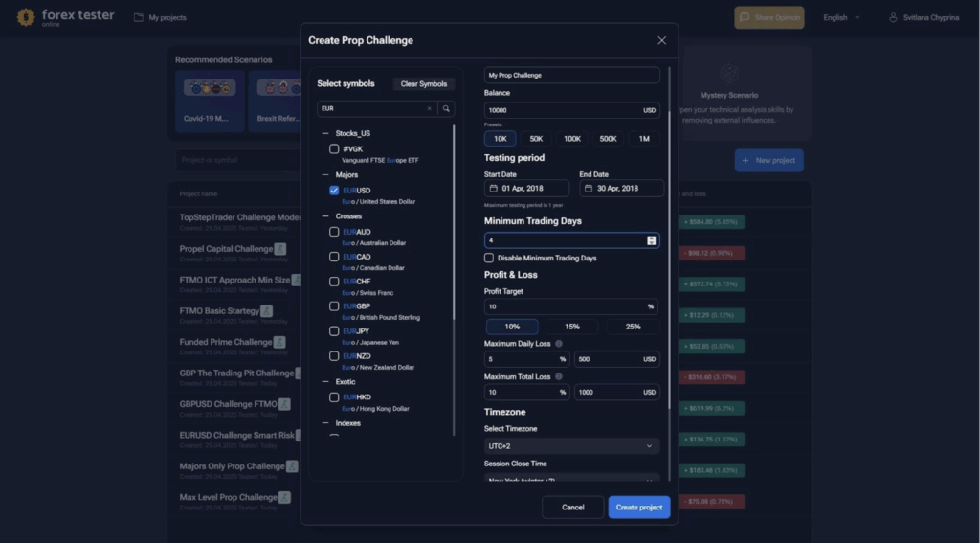The width and height of the screenshot is (980, 543).
Task: Check the EURNZD symbol checkbox
Action: click(x=334, y=356)
